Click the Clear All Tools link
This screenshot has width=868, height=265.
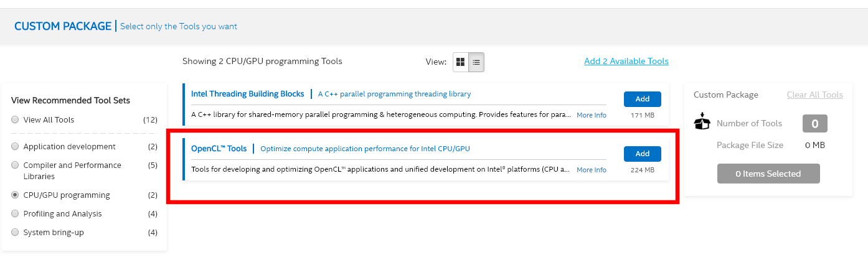pos(814,95)
